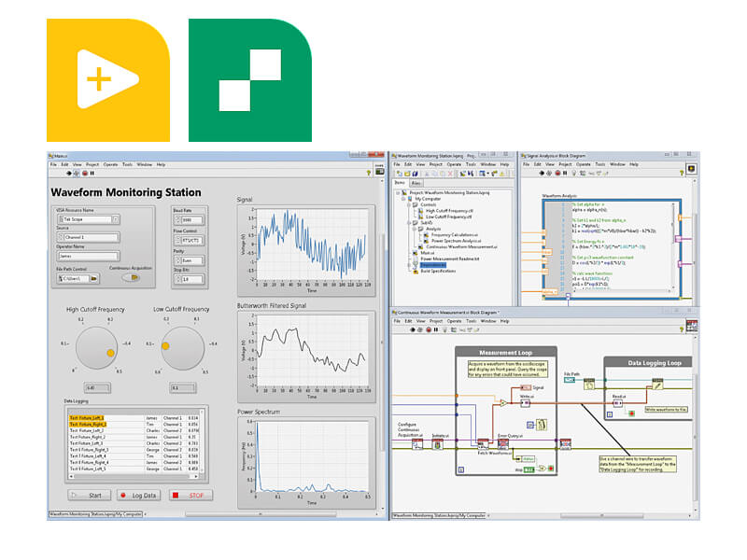Click Run arrow in Signal Analysis block diagram

click(542, 173)
